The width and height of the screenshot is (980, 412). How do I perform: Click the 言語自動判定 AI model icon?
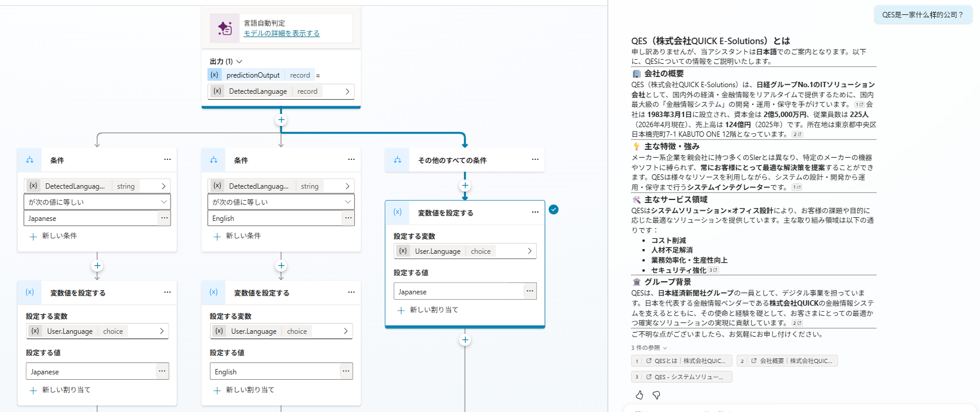pyautogui.click(x=225, y=28)
